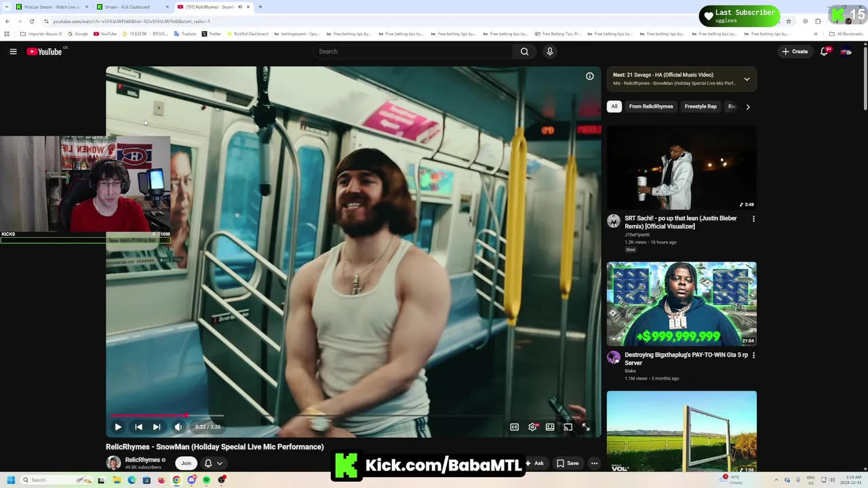This screenshot has height=488, width=868.
Task: Open the player settings gear
Action: pos(532,427)
